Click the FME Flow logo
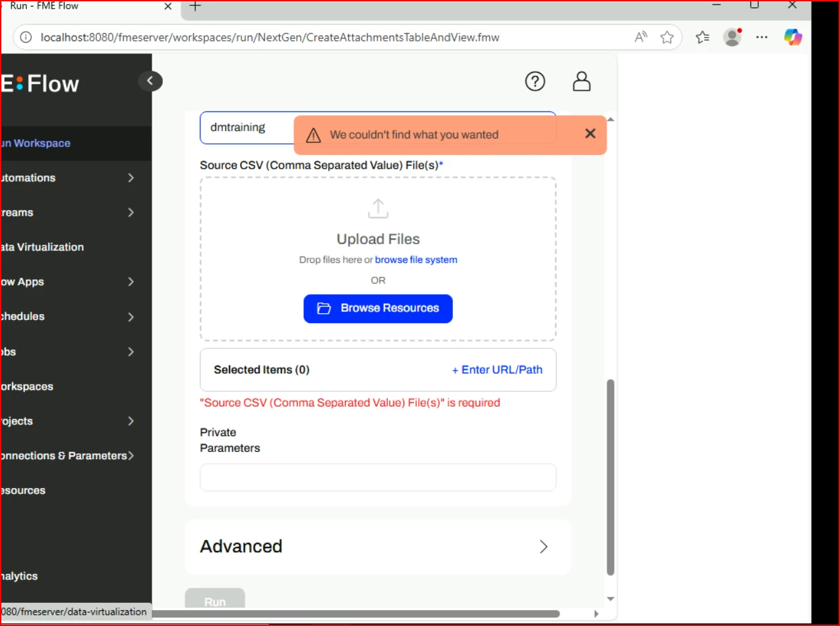 pos(40,84)
